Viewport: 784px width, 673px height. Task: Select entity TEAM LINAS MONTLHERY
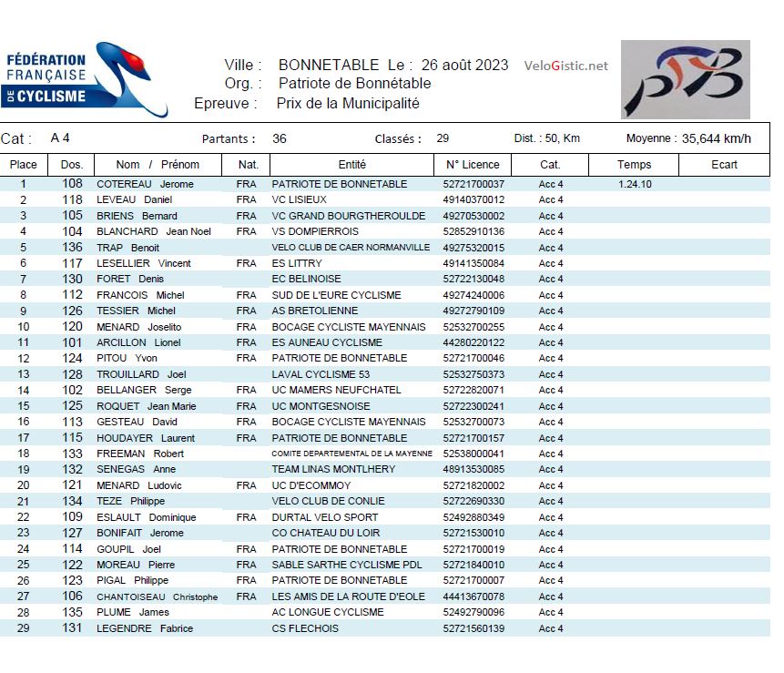pos(333,469)
